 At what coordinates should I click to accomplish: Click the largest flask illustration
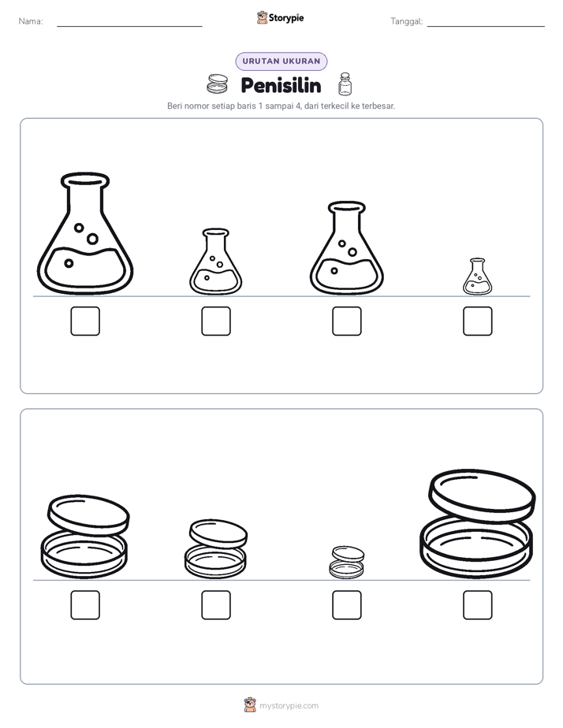85,233
